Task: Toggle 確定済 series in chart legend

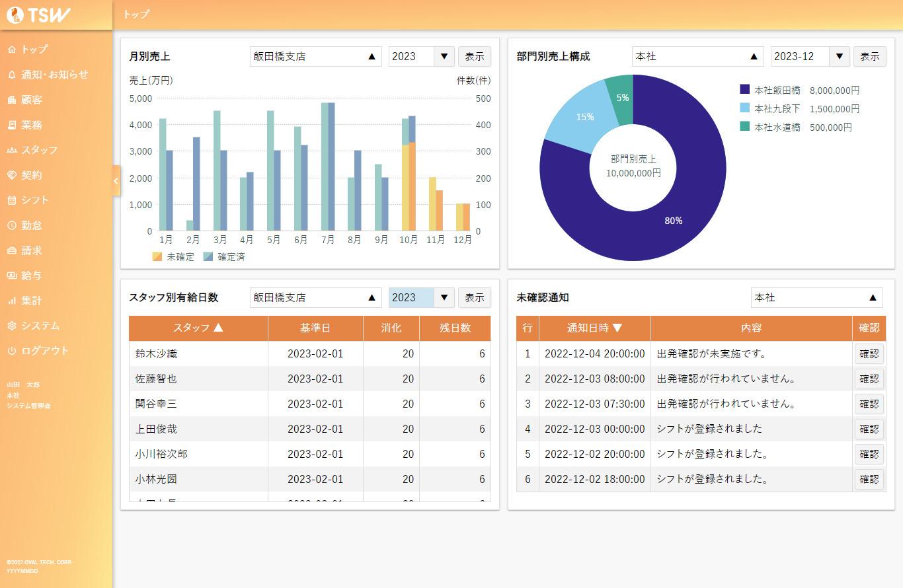Action: pyautogui.click(x=224, y=256)
